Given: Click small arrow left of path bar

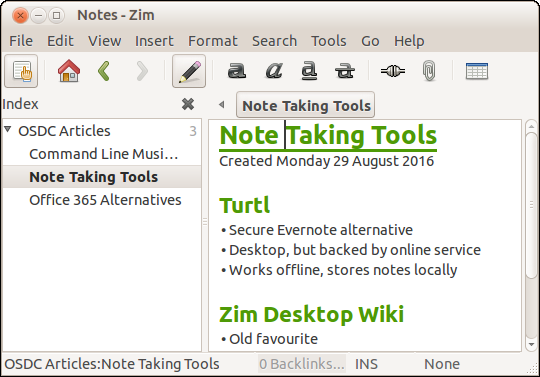Looking at the screenshot, I should [222, 104].
